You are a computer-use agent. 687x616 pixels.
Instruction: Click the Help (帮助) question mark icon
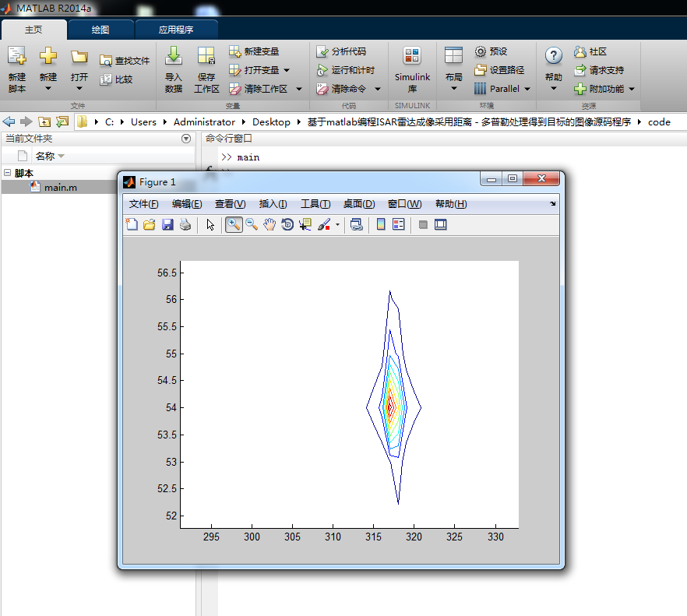554,55
